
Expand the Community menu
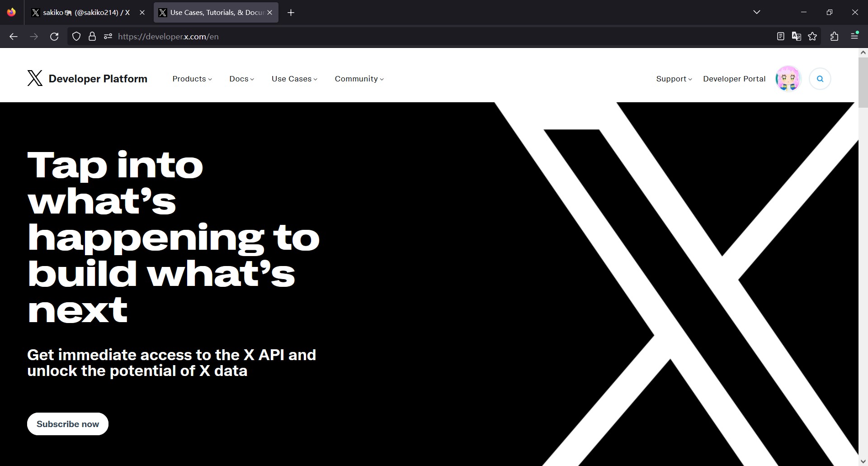pyautogui.click(x=359, y=79)
